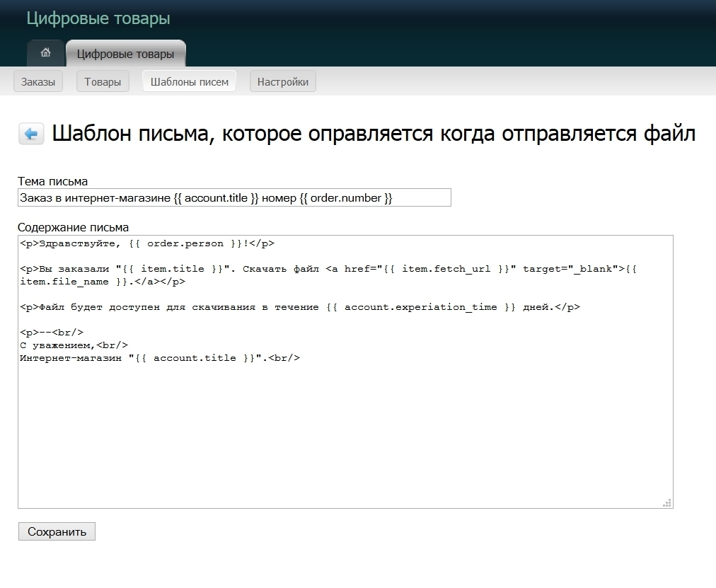Switch to the Цифровые товары tab
The width and height of the screenshot is (716, 588).
point(125,54)
